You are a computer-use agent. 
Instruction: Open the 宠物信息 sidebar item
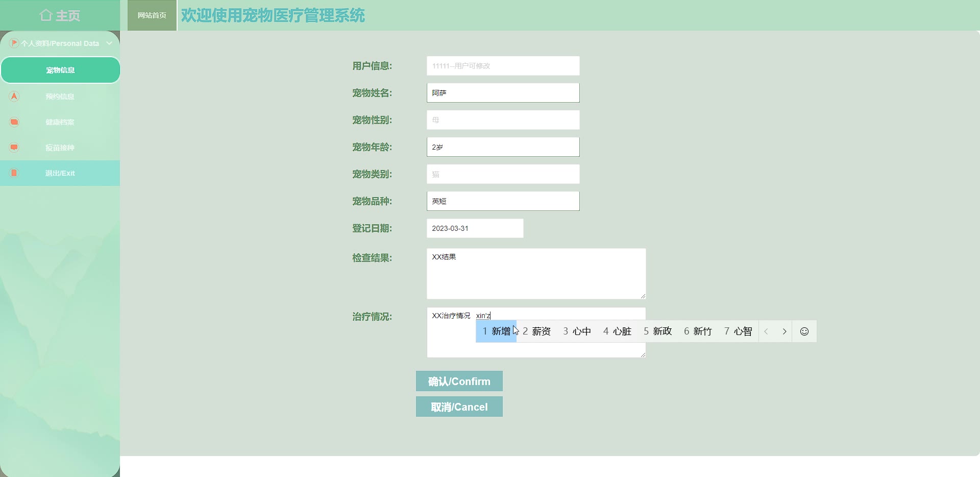[60, 70]
